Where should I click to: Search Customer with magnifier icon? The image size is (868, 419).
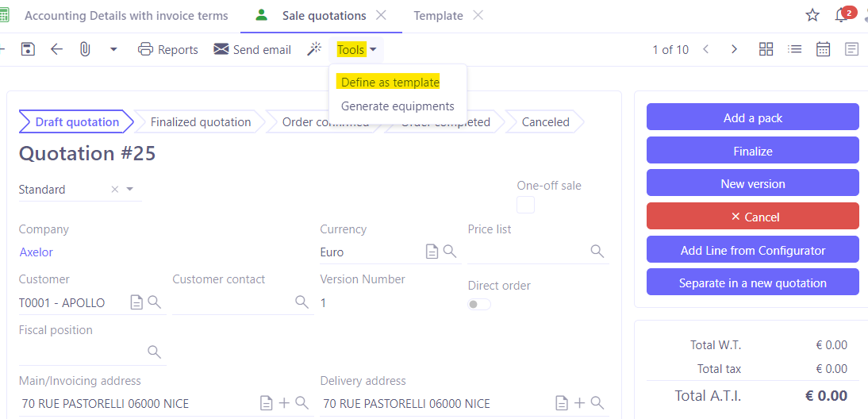point(155,302)
